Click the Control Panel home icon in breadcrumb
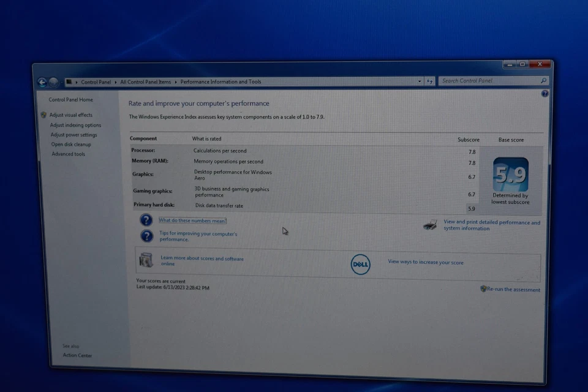The image size is (588, 392). 70,81
